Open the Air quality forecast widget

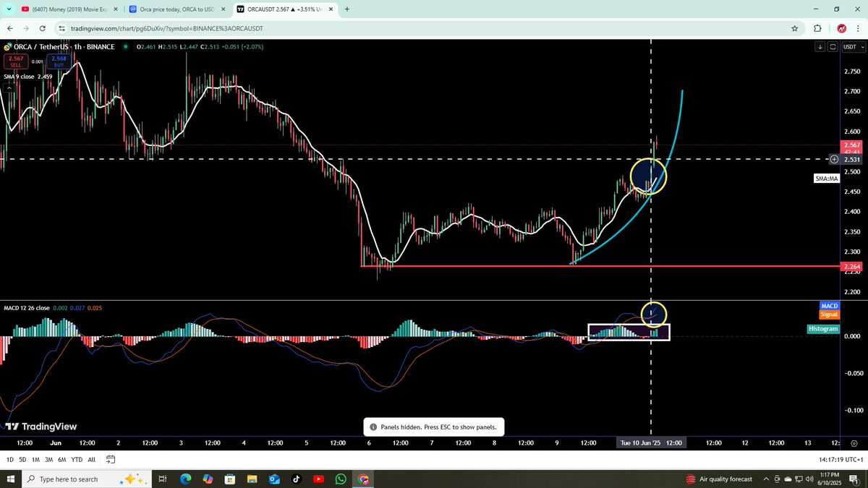point(718,479)
